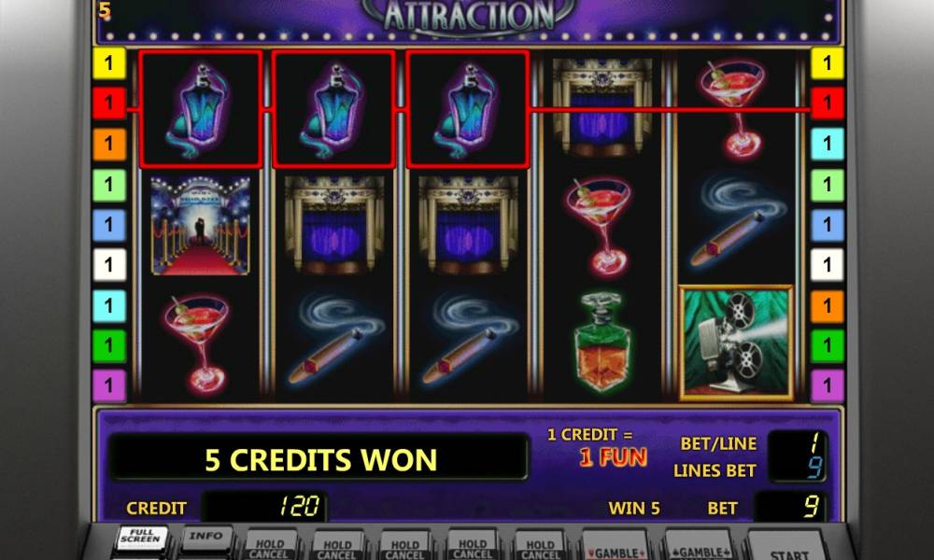Select the purple payline marker on left
The width and height of the screenshot is (934, 560).
109,385
